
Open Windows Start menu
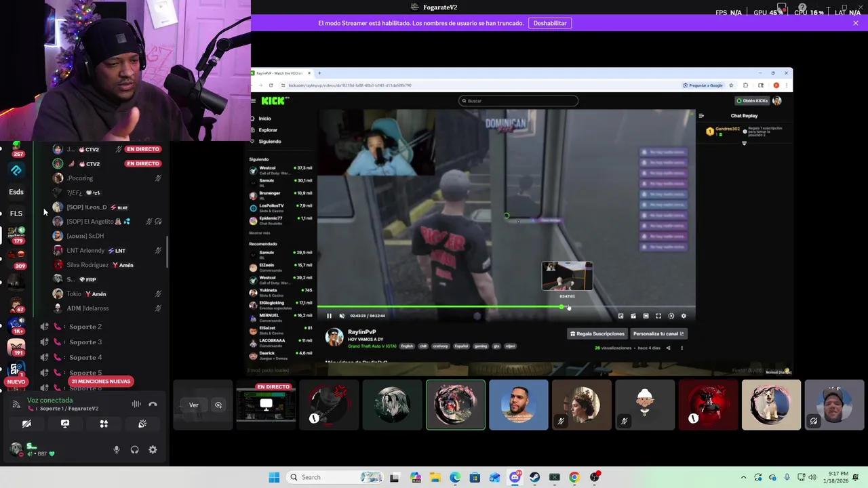pyautogui.click(x=274, y=477)
